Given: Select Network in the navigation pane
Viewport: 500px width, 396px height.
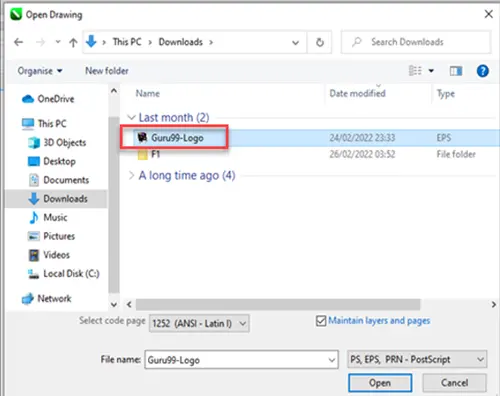Looking at the screenshot, I should pos(46,298).
